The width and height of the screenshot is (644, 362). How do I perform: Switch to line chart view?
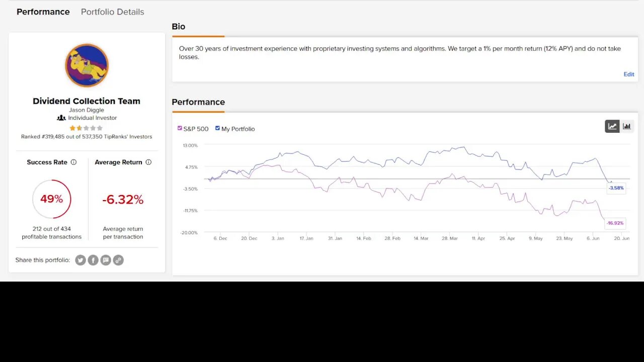tap(612, 126)
